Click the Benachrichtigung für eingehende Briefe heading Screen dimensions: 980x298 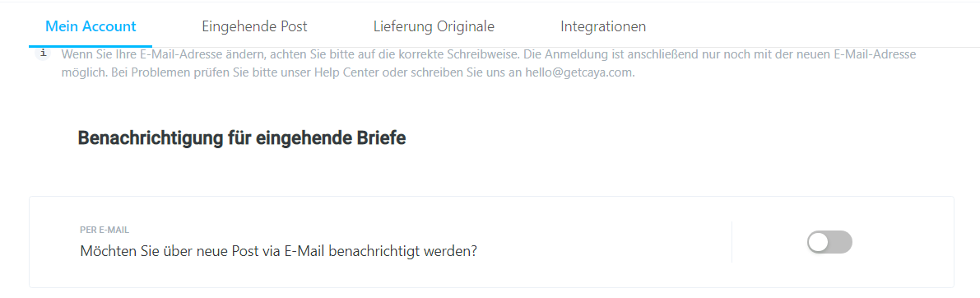point(242,138)
